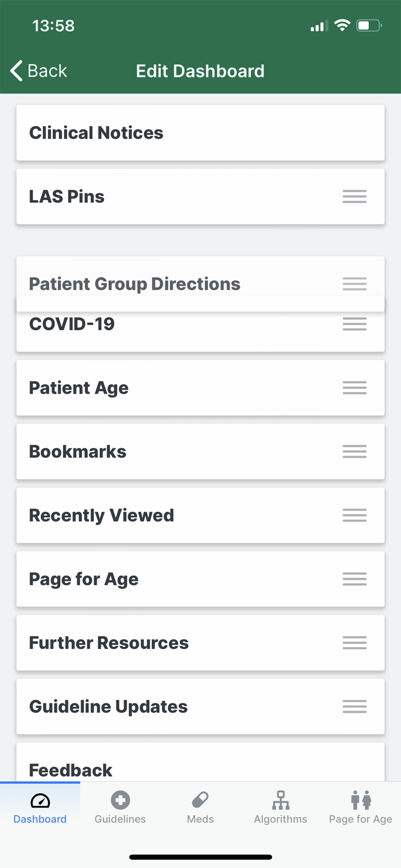401x868 pixels.
Task: Switch to the Meds tab label
Action: [200, 819]
